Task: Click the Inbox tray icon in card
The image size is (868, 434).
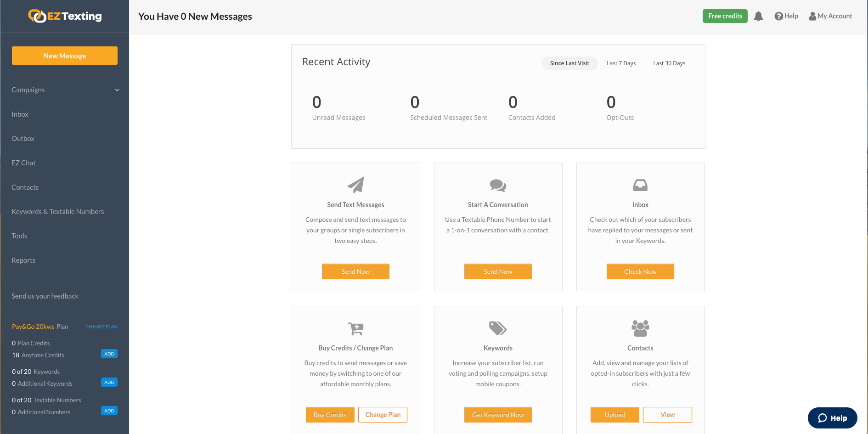Action: coord(640,185)
